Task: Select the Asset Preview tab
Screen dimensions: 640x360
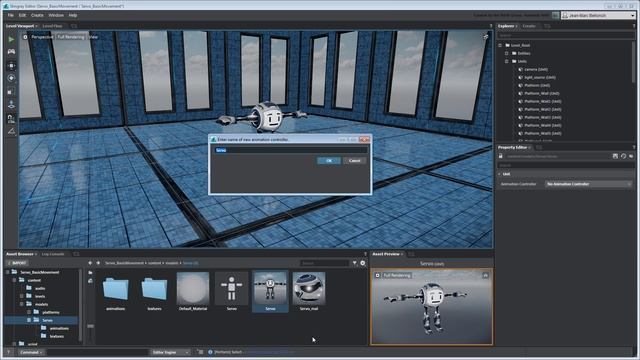Action: click(x=386, y=254)
